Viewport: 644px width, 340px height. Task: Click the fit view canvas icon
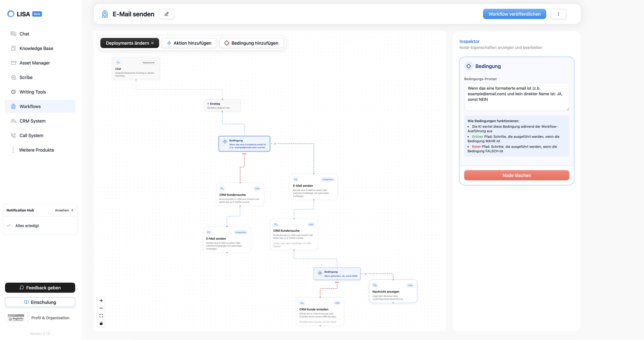pos(101,316)
